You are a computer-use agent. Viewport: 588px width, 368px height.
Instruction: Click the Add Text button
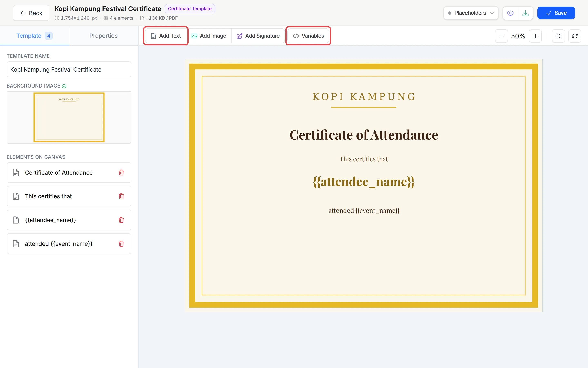[x=166, y=36]
